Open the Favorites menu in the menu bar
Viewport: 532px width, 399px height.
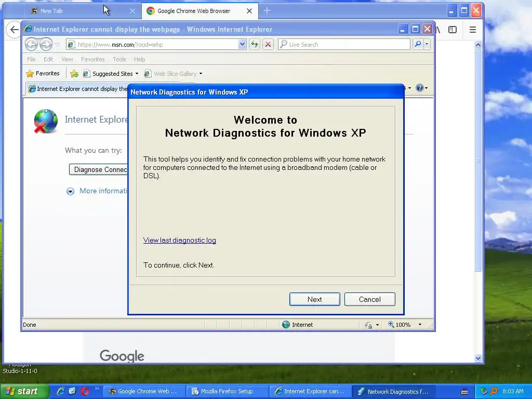pyautogui.click(x=92, y=59)
